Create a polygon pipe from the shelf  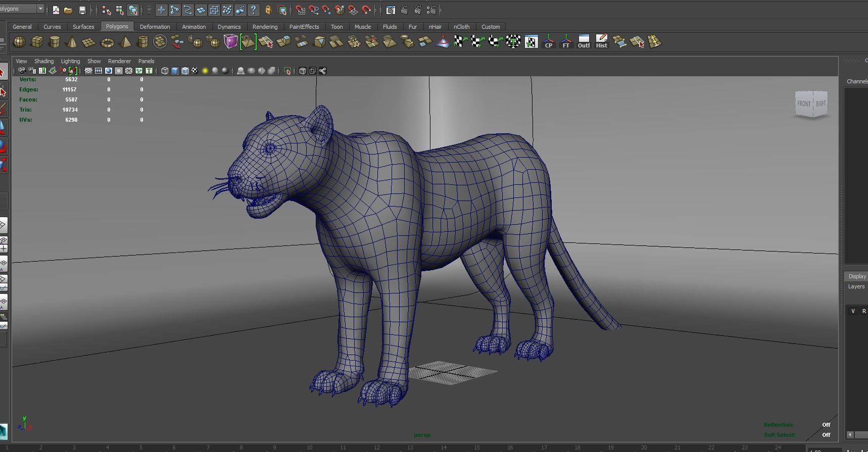point(143,42)
